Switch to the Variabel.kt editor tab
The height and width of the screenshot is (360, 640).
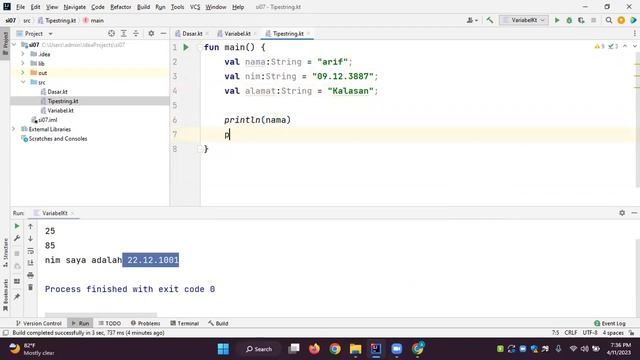pos(237,33)
